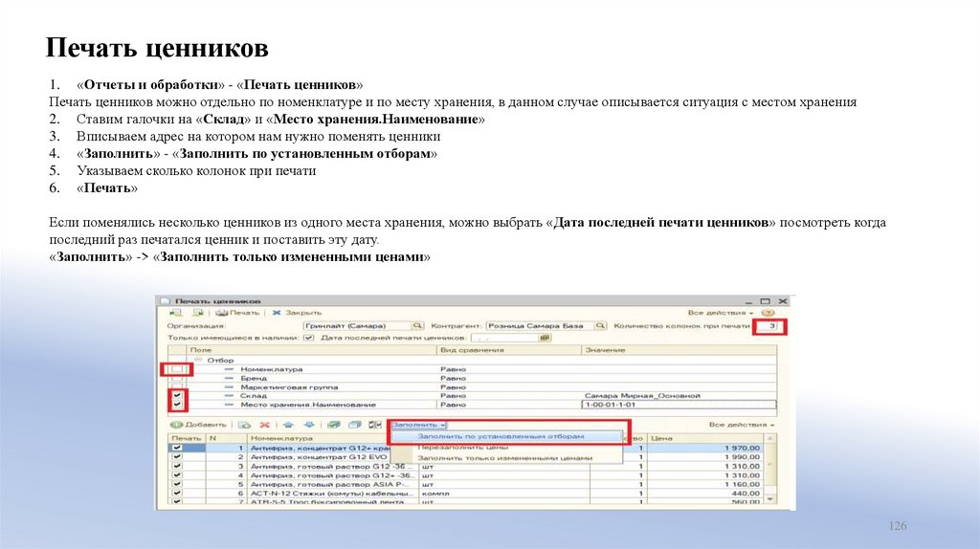This screenshot has width=980, height=549.
Task: Choose Заполнить только измененными ценами
Action: tap(505, 458)
